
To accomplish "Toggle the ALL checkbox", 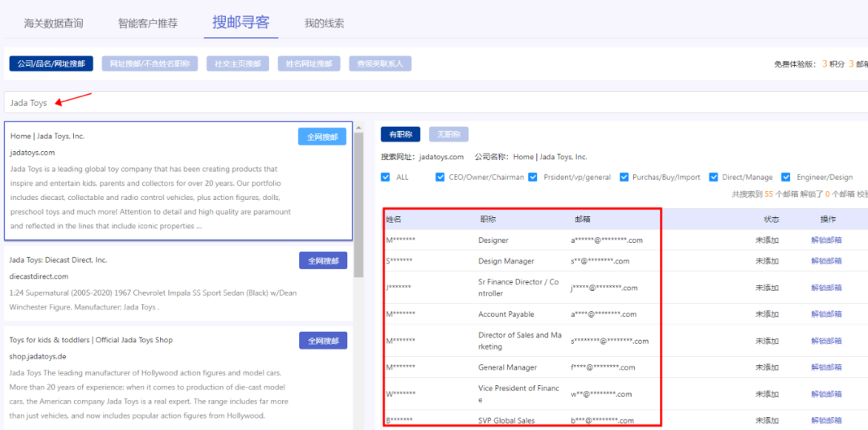I will [x=385, y=177].
